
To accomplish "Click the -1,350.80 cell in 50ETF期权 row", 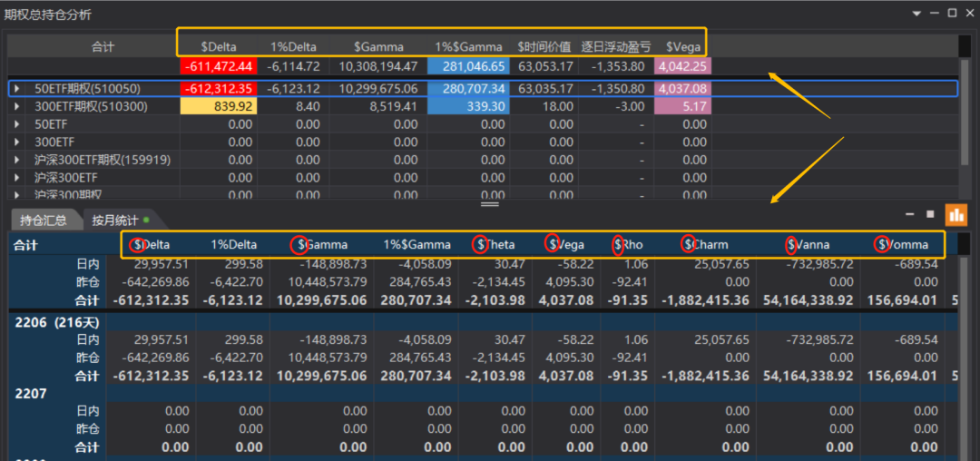I will pyautogui.click(x=618, y=89).
